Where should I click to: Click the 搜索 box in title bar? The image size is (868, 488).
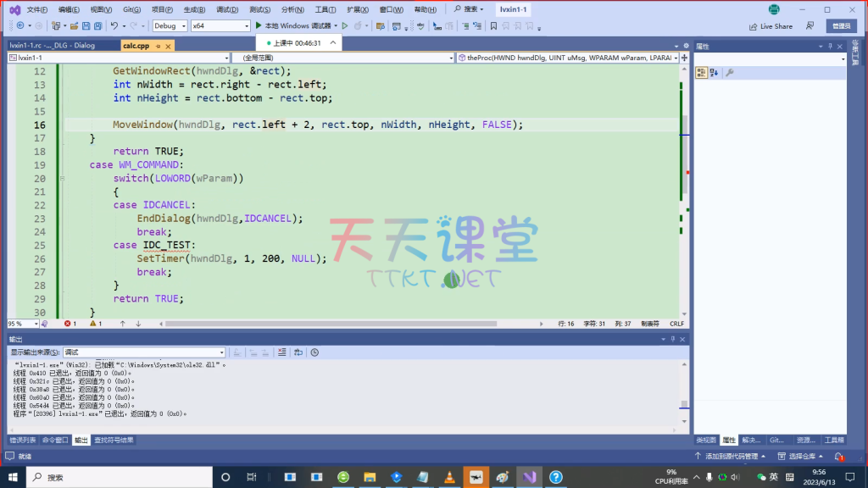(x=469, y=9)
